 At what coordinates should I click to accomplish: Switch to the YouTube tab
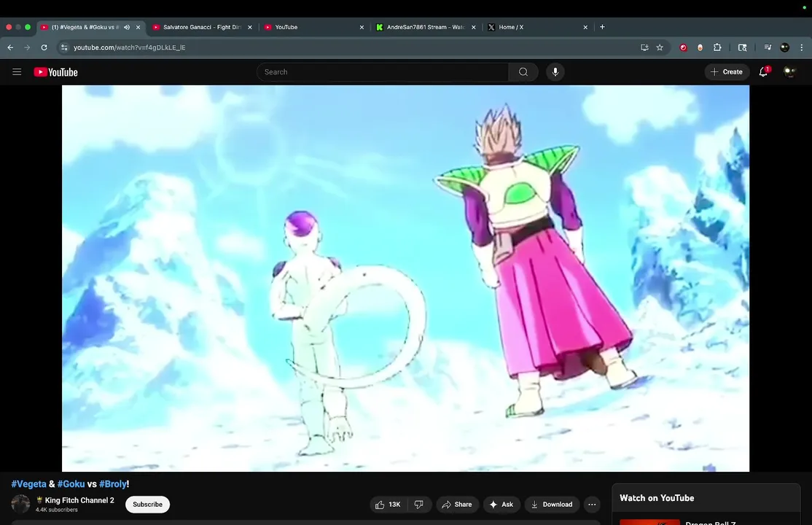click(x=314, y=27)
